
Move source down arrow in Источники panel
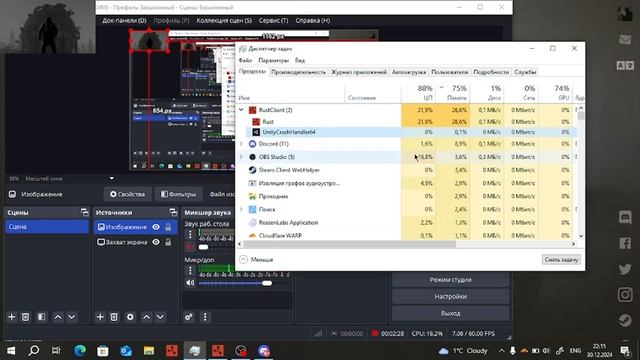coord(160,317)
